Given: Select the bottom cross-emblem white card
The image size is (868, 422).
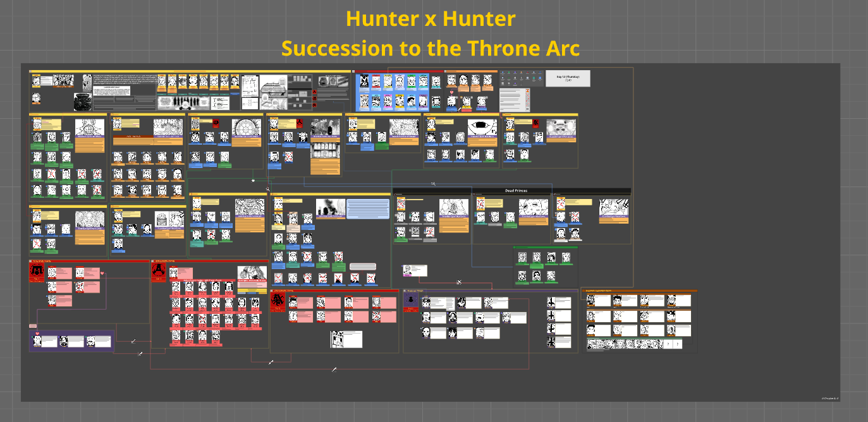Looking at the screenshot, I should coord(559,342).
